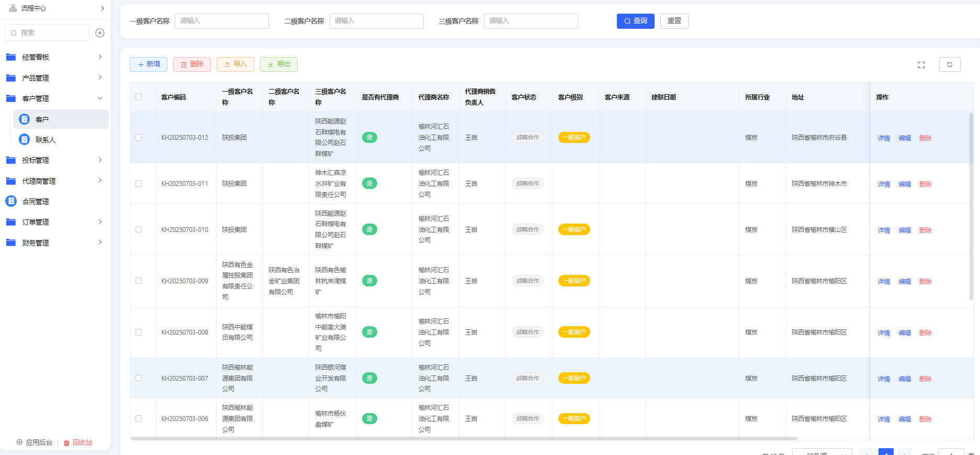Select the 客户管理 menu label
980x455 pixels.
[x=36, y=98]
